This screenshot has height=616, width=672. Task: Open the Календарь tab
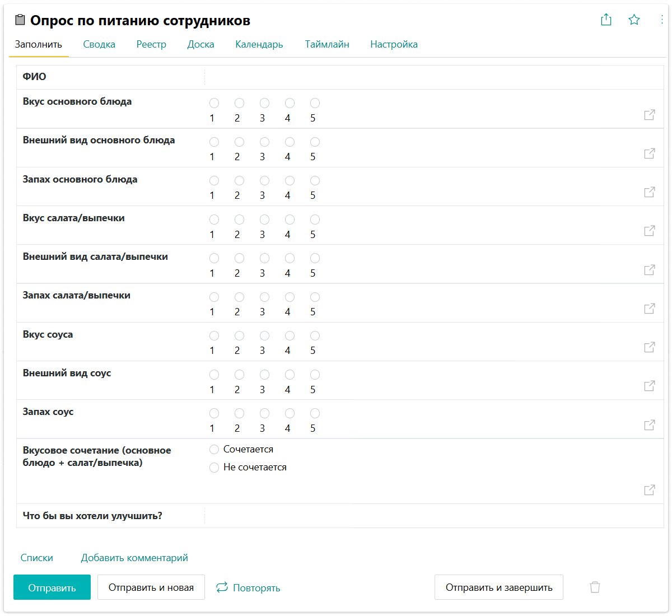(259, 44)
